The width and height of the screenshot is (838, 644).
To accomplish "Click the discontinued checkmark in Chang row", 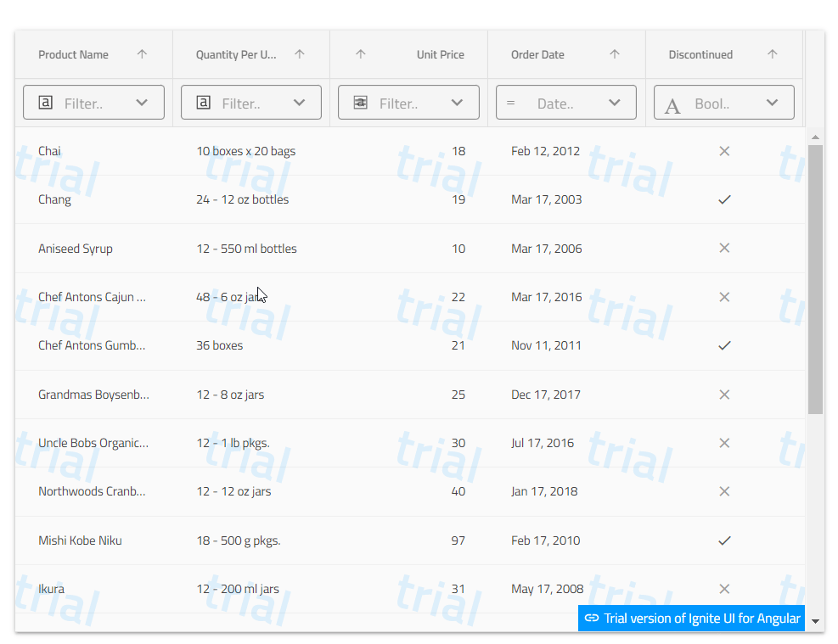I will (724, 199).
